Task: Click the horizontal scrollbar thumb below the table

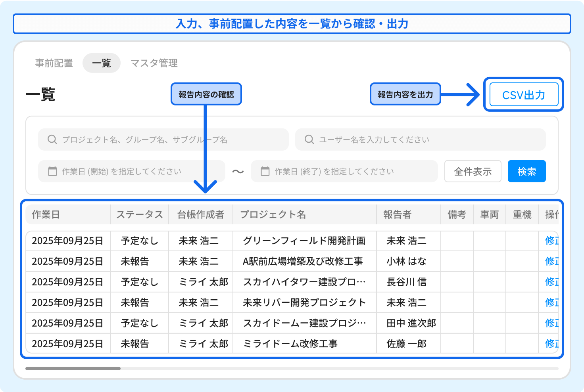Action: click(x=73, y=369)
